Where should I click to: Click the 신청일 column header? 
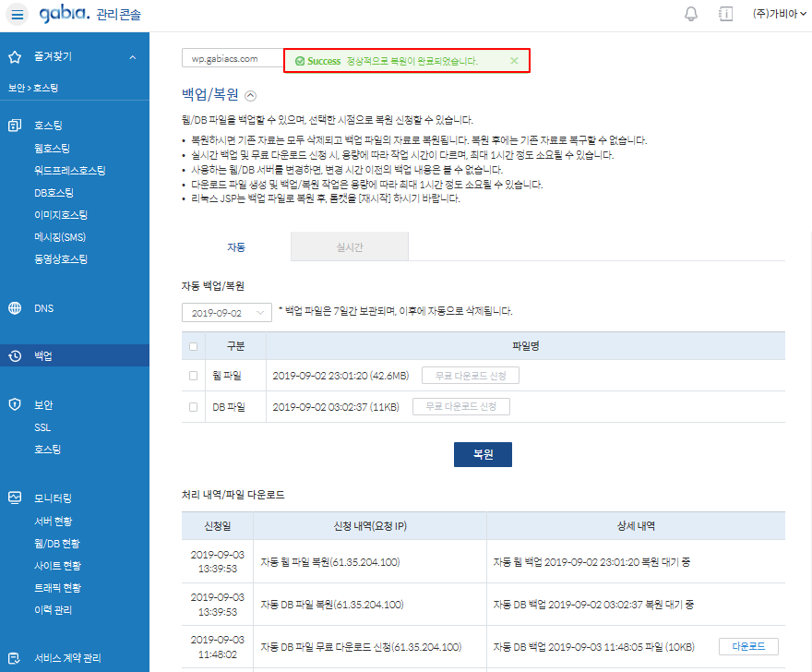pyautogui.click(x=218, y=526)
